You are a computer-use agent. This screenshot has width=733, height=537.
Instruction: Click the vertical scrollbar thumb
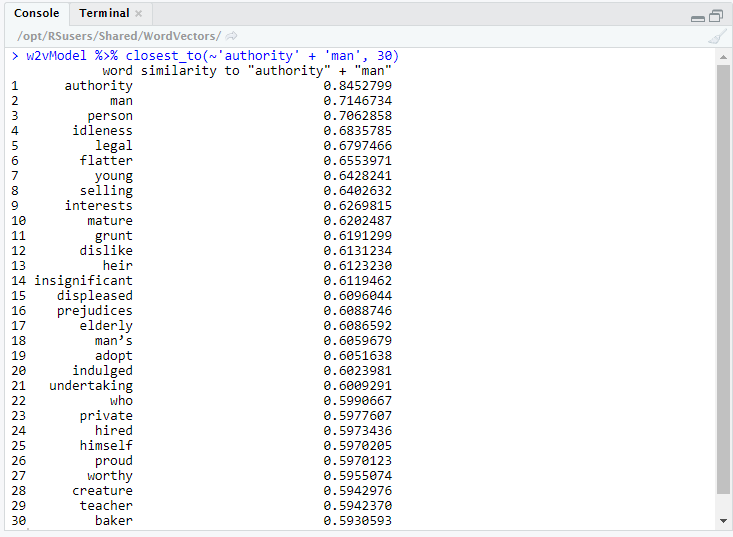pyautogui.click(x=724, y=280)
